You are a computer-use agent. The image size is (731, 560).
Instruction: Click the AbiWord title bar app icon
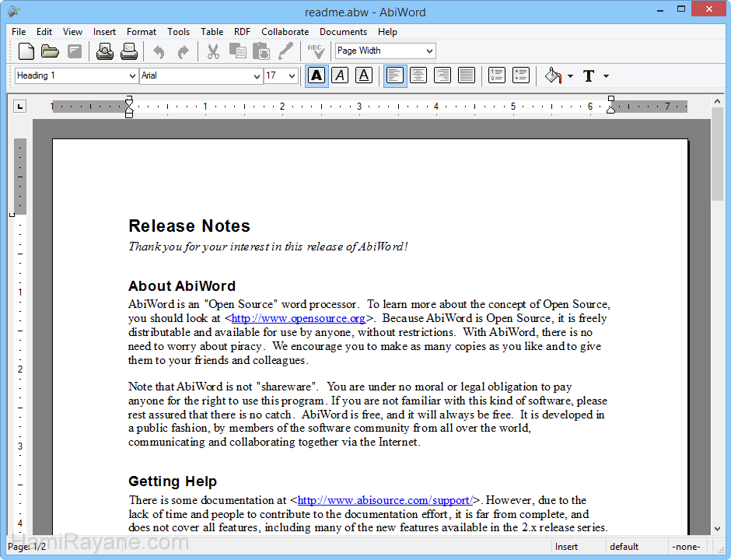14,12
